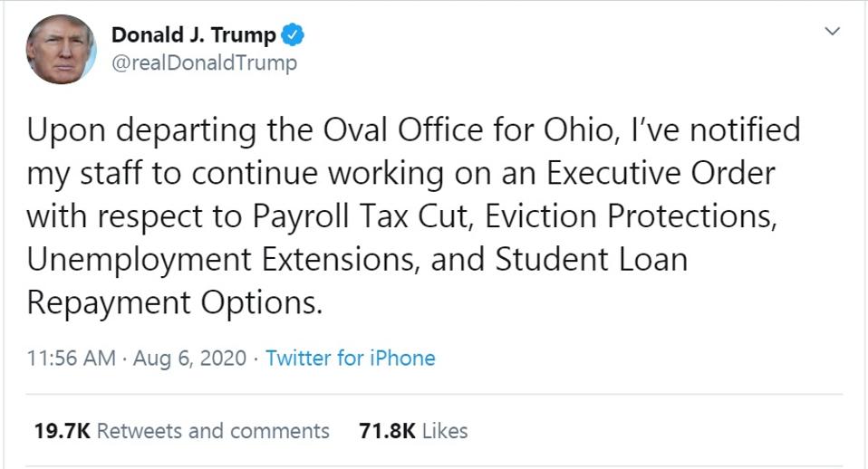
Task: Show the 71.8K Likes list
Action: [x=413, y=430]
